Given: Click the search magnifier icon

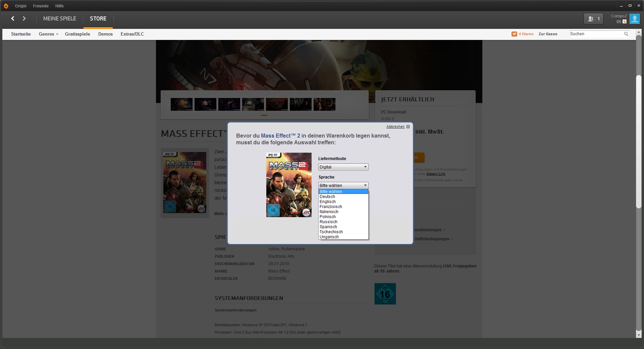Looking at the screenshot, I should click(x=626, y=34).
